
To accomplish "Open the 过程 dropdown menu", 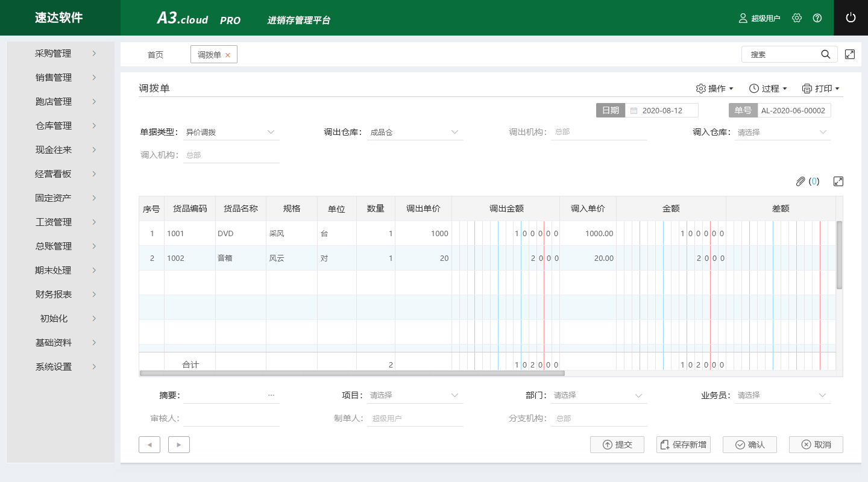I will 768,89.
